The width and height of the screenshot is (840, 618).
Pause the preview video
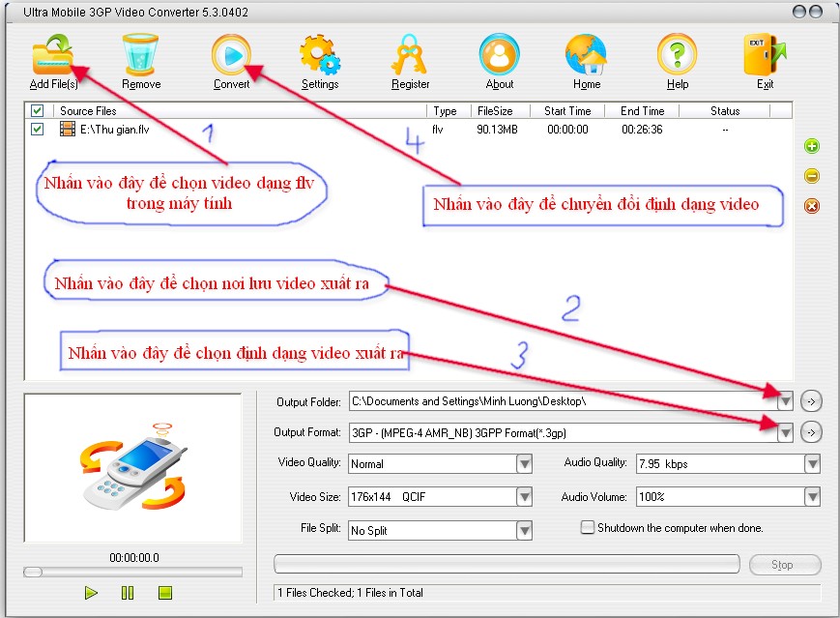(x=128, y=593)
